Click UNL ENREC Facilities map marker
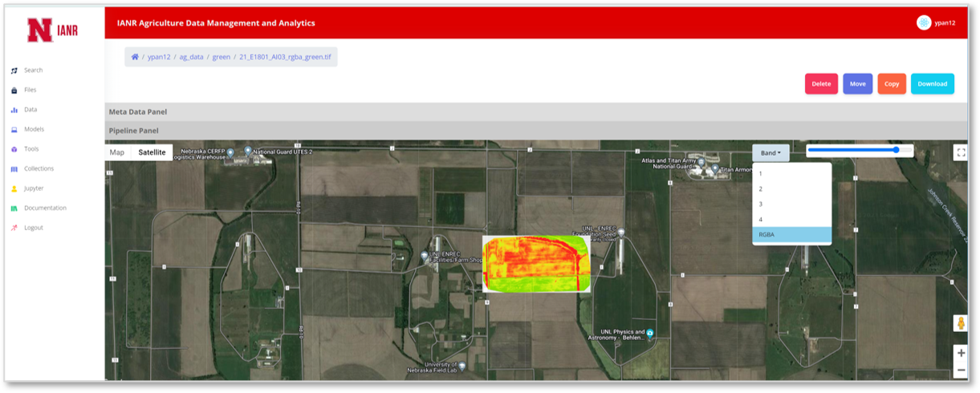This screenshot has height=393, width=980. tap(425, 256)
